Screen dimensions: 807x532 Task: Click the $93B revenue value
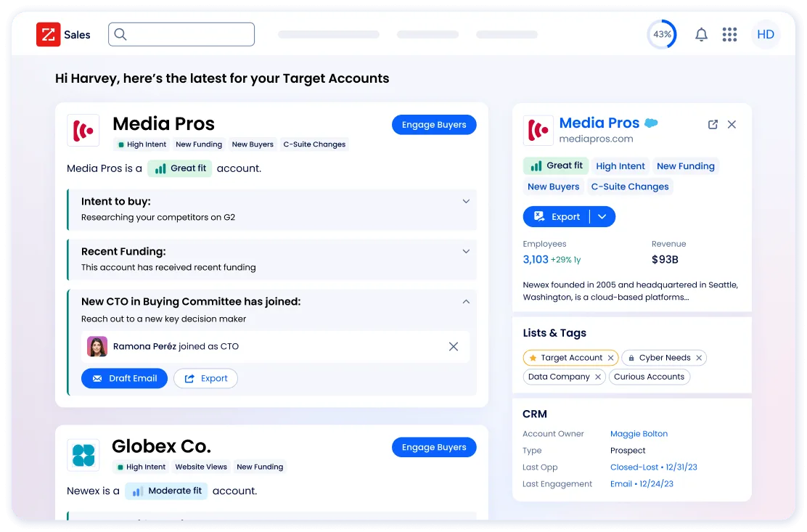click(665, 259)
